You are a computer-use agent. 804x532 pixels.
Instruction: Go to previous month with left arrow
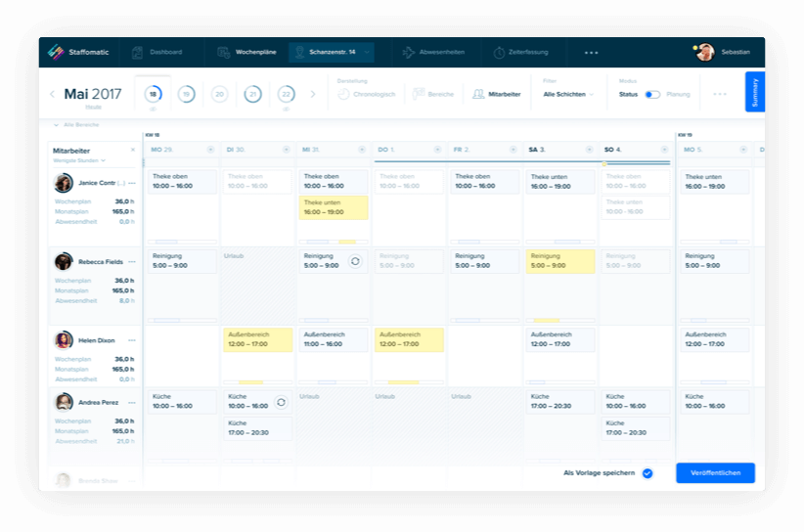click(x=53, y=94)
